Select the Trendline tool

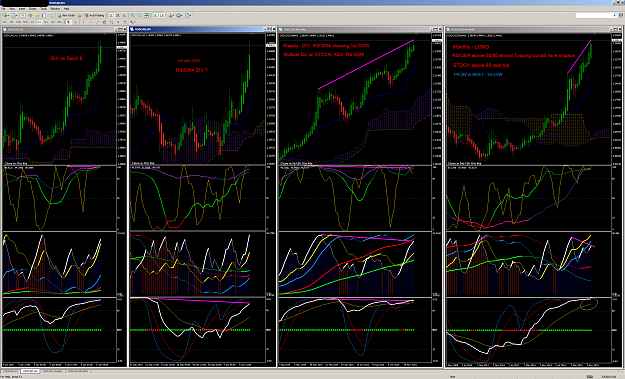click(x=98, y=22)
